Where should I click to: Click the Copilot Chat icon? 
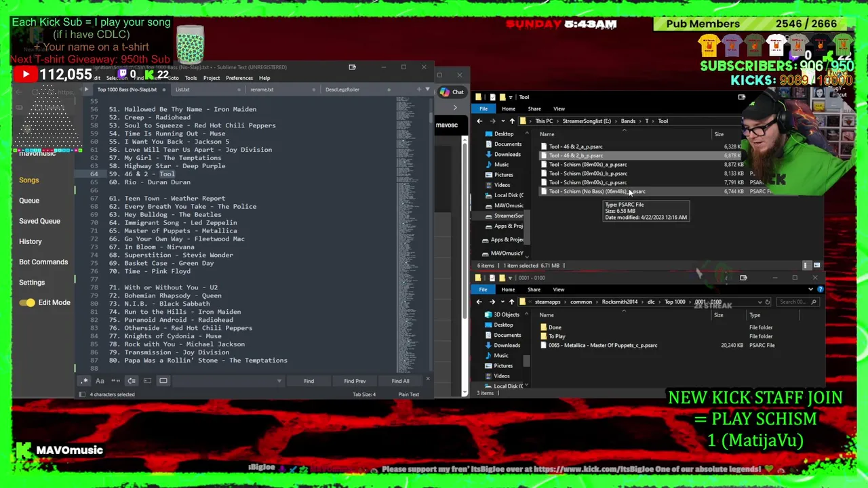click(x=452, y=92)
